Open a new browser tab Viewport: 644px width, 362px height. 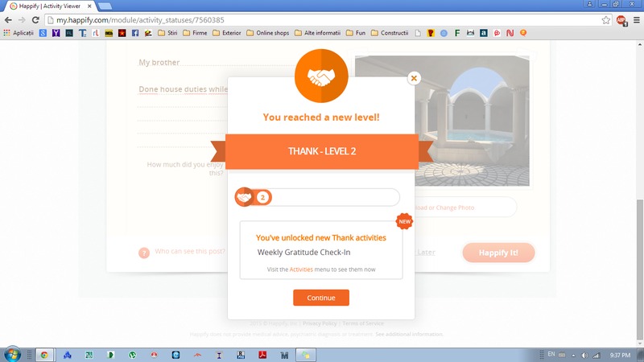point(105,6)
